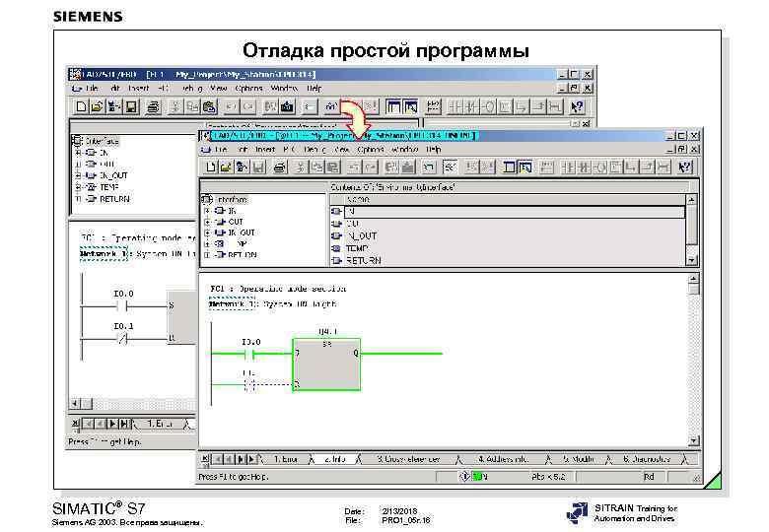The width and height of the screenshot is (769, 532).
Task: Toggle Overviews pane icon in front window toolbar
Action: pyautogui.click(x=510, y=167)
